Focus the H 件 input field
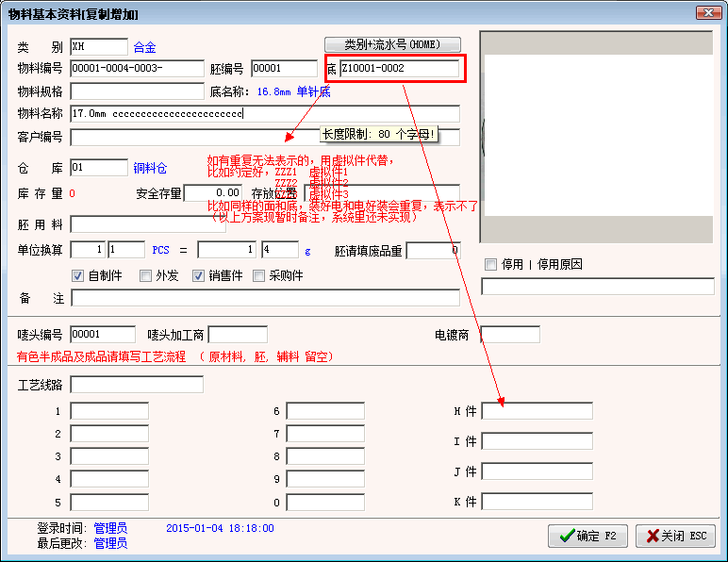This screenshot has width=728, height=562. pos(538,411)
